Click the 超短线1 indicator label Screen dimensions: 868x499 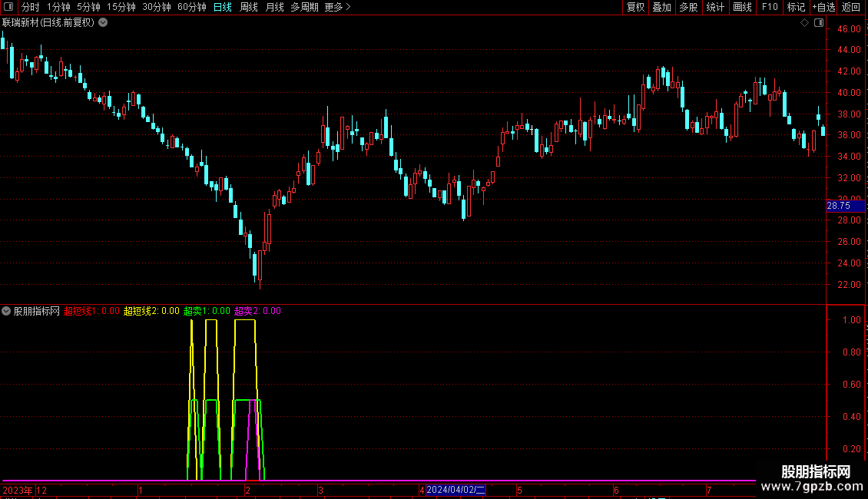[x=91, y=311]
